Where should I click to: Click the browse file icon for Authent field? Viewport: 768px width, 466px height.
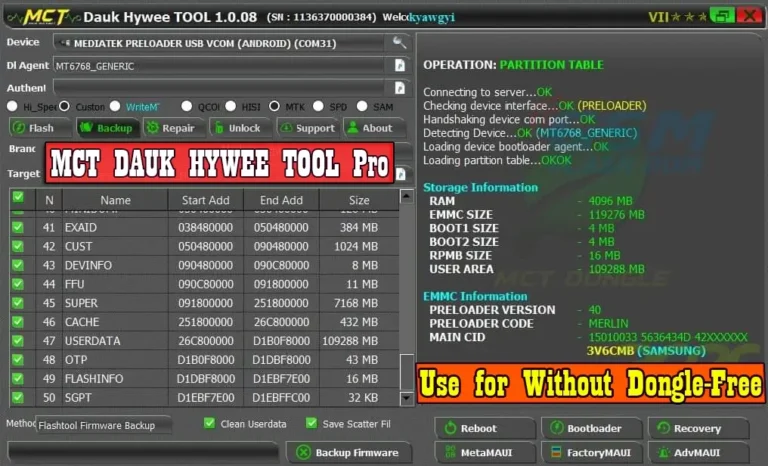click(400, 88)
